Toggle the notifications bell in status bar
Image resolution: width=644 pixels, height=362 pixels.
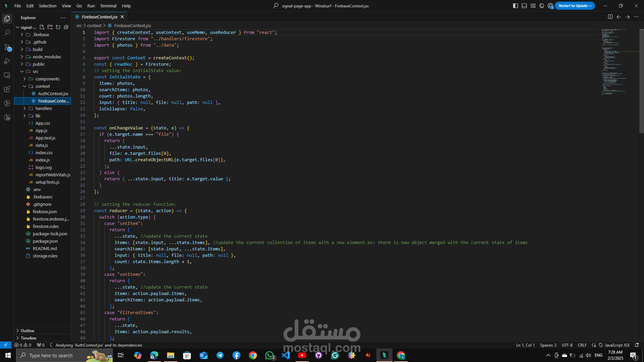click(x=637, y=345)
